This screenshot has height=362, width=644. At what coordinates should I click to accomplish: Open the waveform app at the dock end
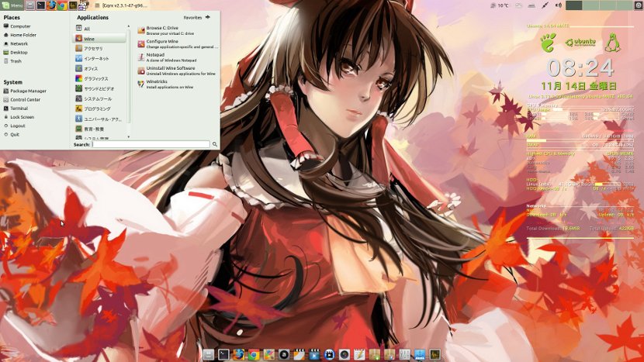coord(435,354)
